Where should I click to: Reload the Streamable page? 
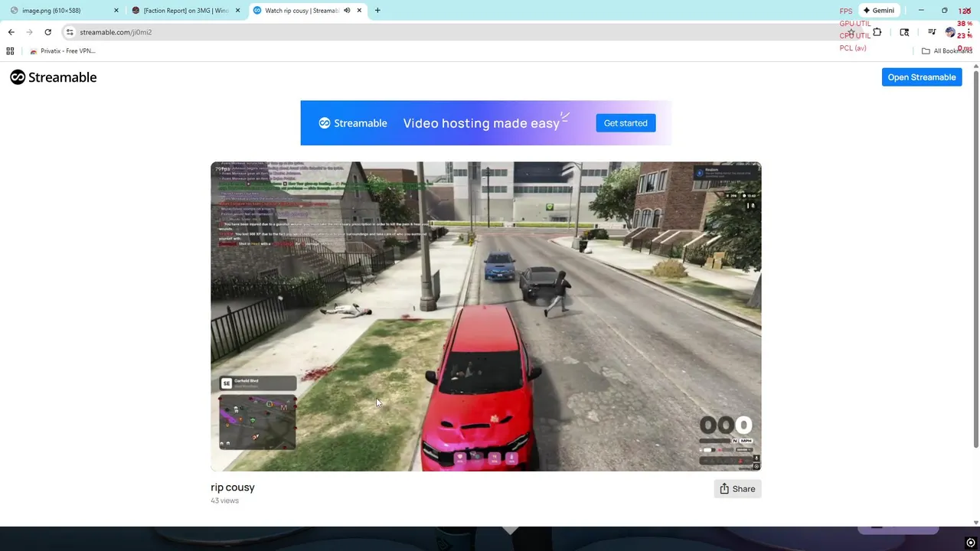click(47, 32)
